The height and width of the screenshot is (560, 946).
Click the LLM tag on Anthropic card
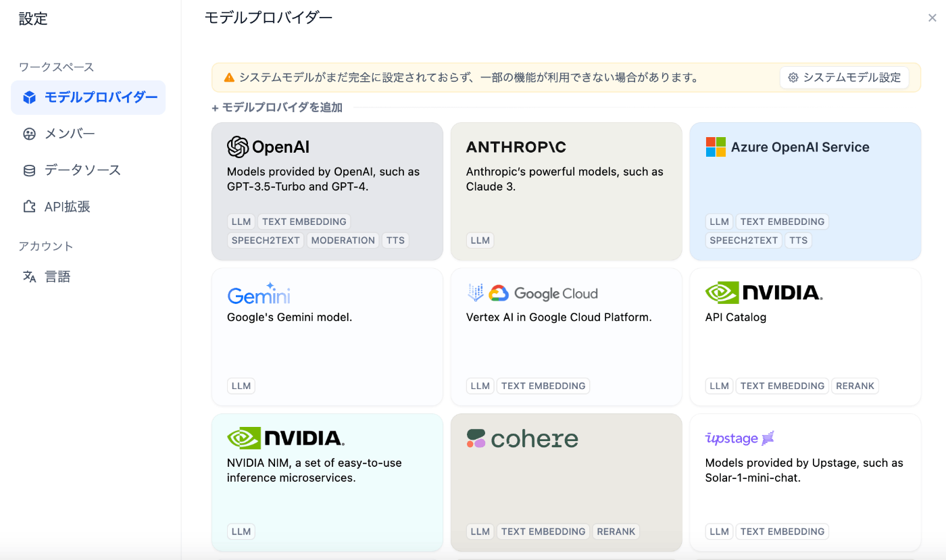click(480, 240)
